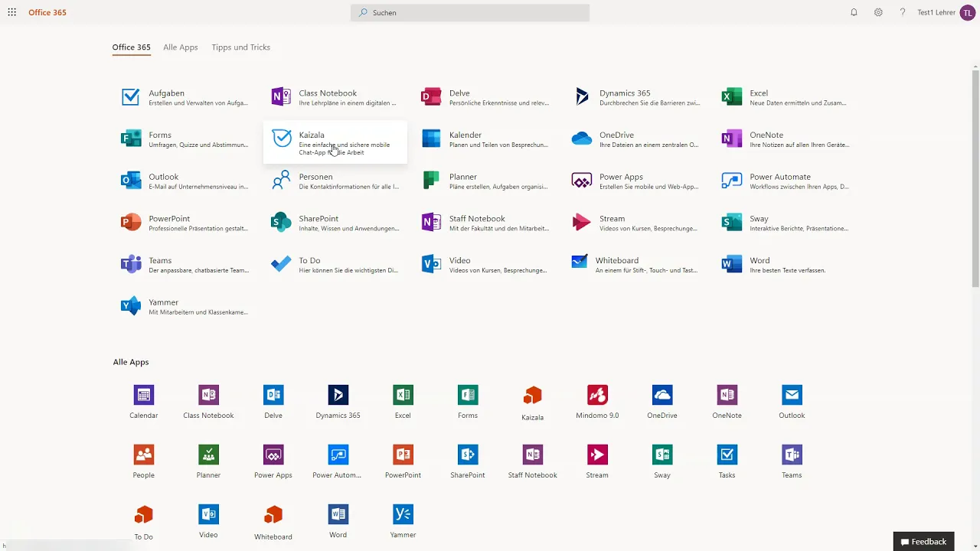Screen dimensions: 980x551
Task: Open the settings gear icon
Action: coord(878,12)
